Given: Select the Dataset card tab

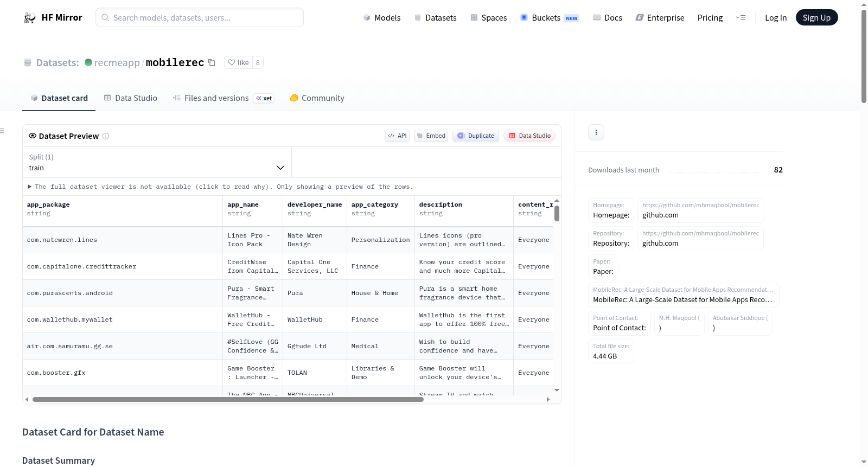Looking at the screenshot, I should 59,98.
